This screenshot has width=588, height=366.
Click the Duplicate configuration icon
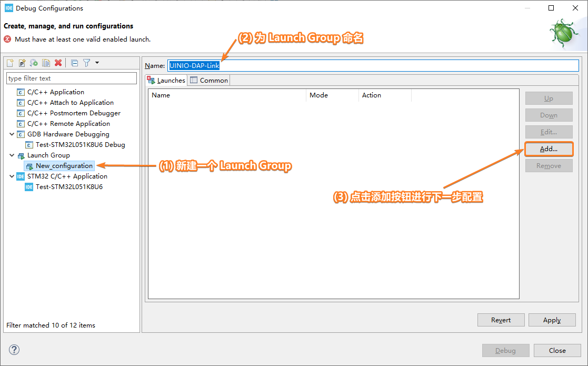click(x=46, y=63)
